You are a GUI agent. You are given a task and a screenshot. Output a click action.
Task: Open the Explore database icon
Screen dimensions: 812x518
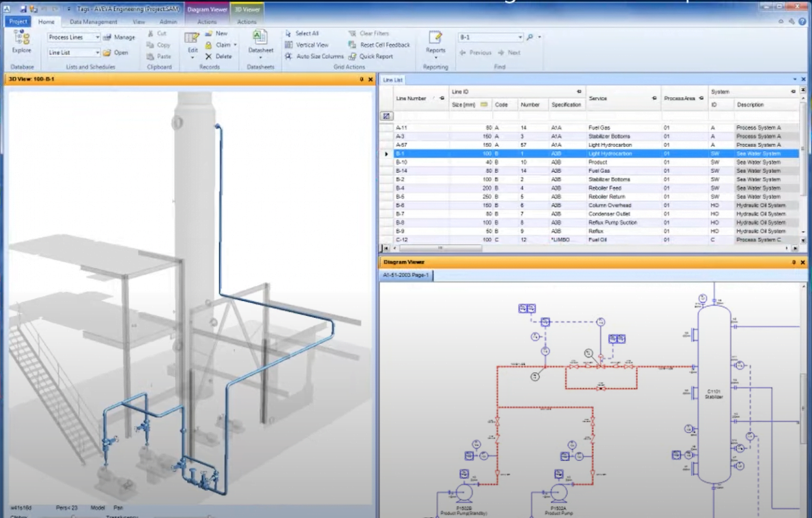(21, 41)
